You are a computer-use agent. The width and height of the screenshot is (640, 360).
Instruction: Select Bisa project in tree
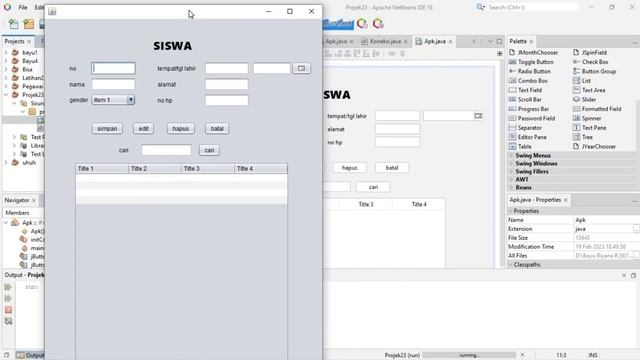[x=27, y=69]
